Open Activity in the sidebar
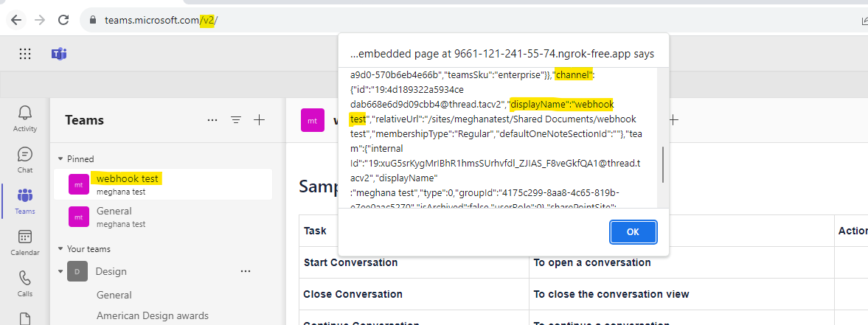Viewport: 868px width, 325px height. (25, 119)
